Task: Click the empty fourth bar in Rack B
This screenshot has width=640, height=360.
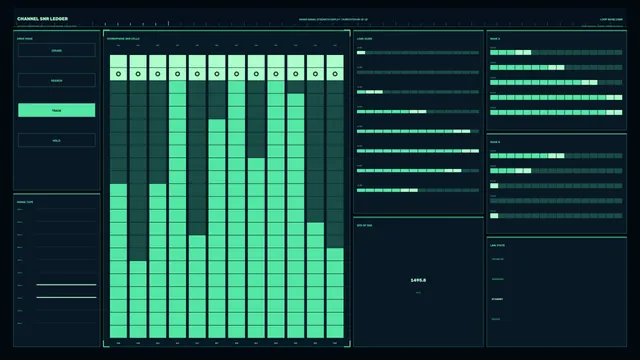Action: 556,201
